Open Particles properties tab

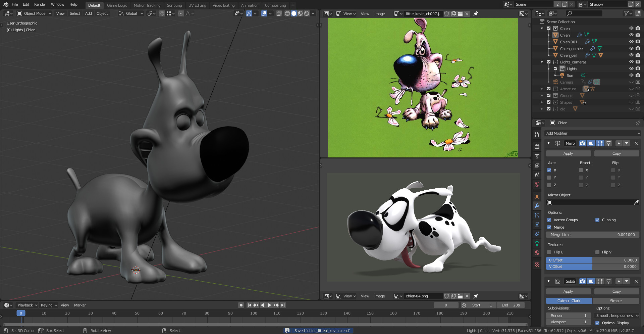coord(537,215)
